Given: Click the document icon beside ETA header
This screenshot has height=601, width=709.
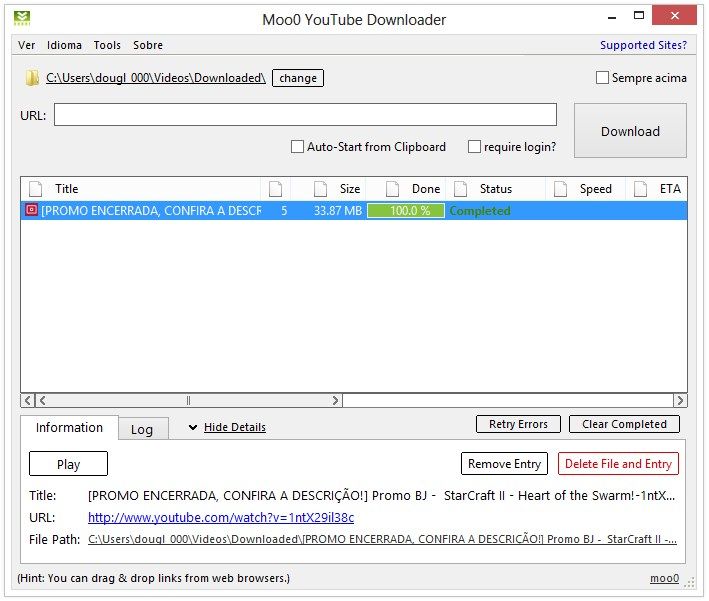Looking at the screenshot, I should (641, 189).
